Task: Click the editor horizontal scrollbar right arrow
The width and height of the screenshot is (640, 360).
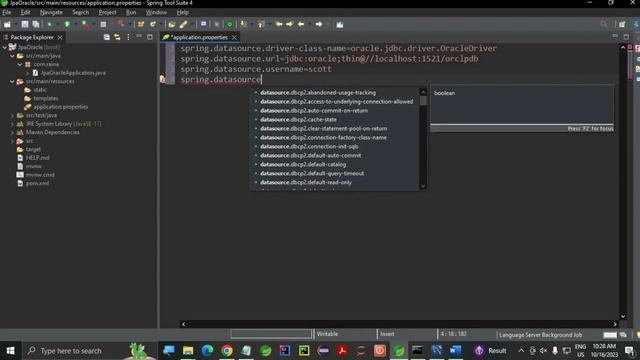Action: pyautogui.click(x=615, y=324)
